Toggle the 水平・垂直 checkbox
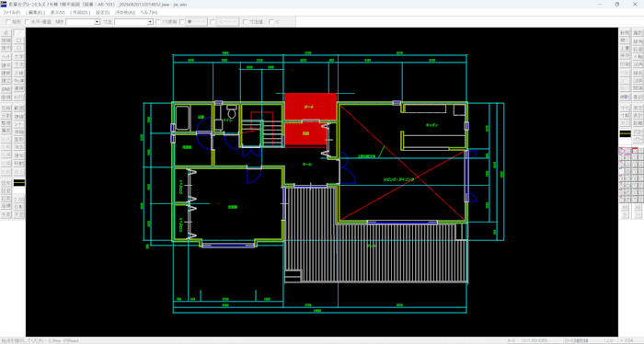Screen dimensions: 644x344 coord(28,22)
